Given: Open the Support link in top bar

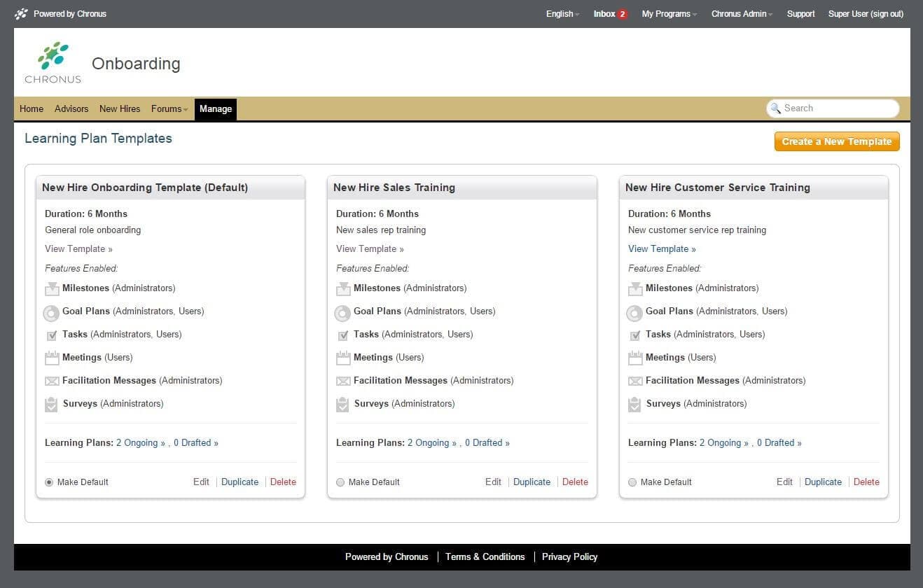Looking at the screenshot, I should (x=800, y=14).
